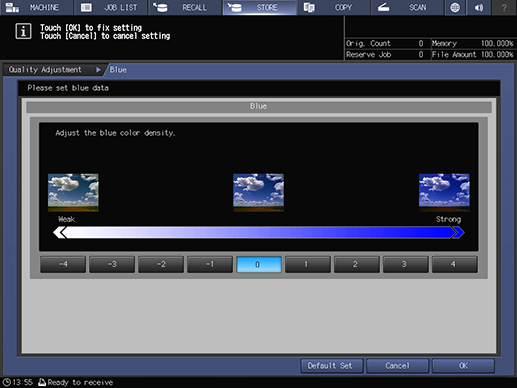Click the strong blue sample thumbnail
The image size is (517, 388).
tap(444, 192)
